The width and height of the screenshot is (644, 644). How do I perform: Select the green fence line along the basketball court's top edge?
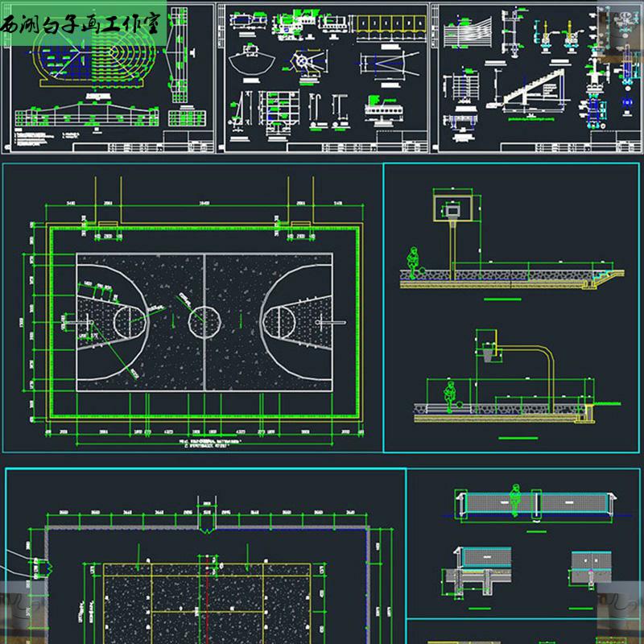pyautogui.click(x=204, y=228)
